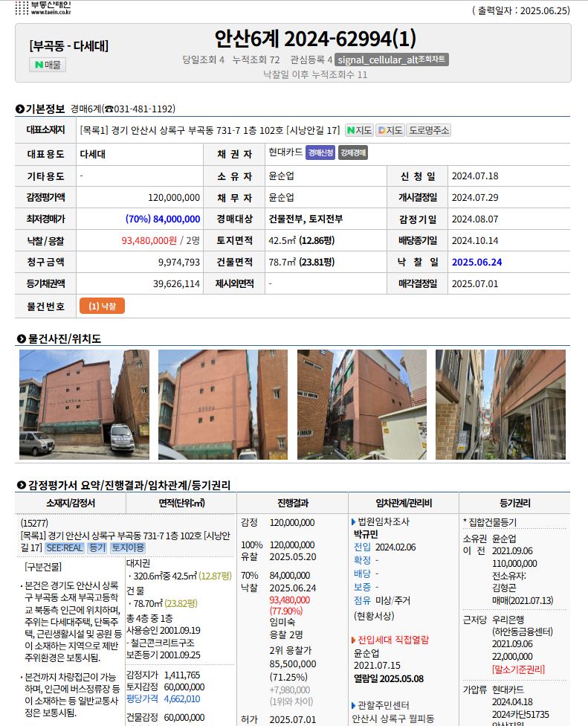This screenshot has height=726, width=588.
Task: Click the 등기권리 column header
Action: 515,503
